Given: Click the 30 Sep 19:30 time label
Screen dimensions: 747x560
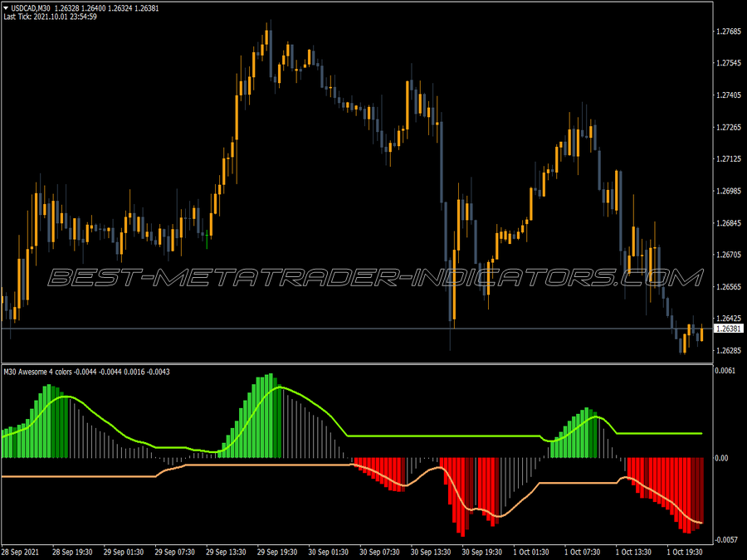Looking at the screenshot, I should 481,552.
